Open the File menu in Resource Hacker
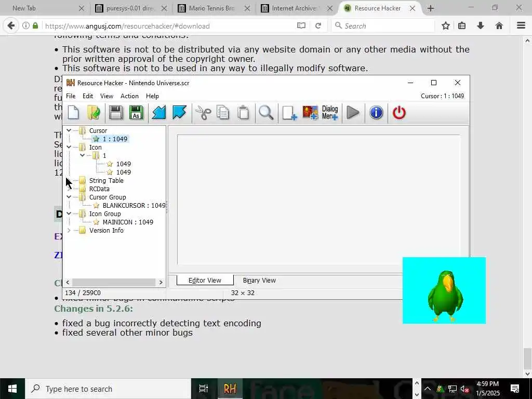The width and height of the screenshot is (532, 399). coord(71,96)
